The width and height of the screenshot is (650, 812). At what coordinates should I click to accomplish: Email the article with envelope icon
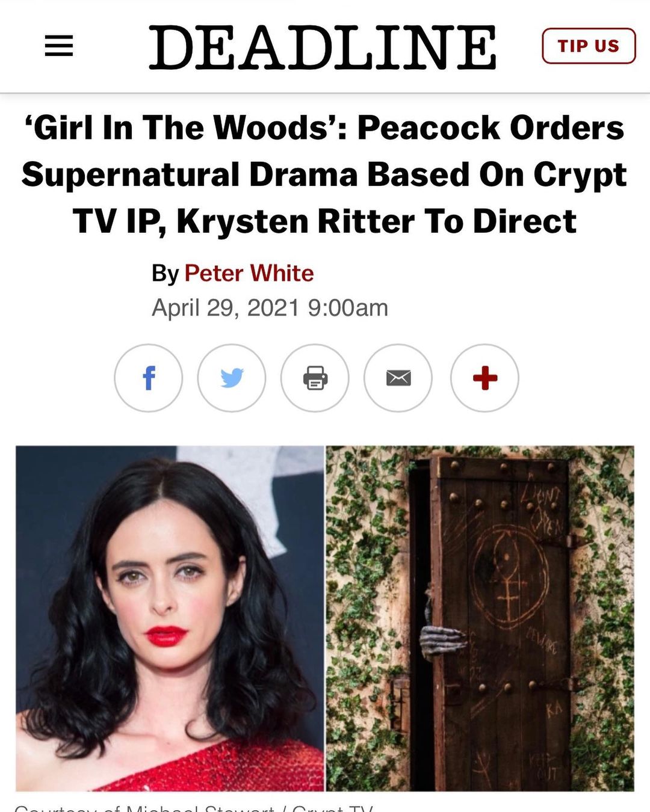click(398, 378)
